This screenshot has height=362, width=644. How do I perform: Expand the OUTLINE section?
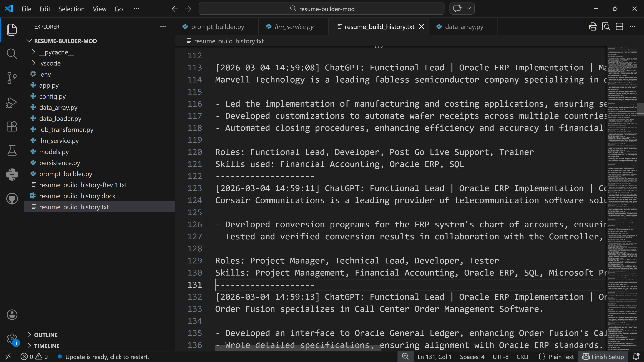(46, 335)
